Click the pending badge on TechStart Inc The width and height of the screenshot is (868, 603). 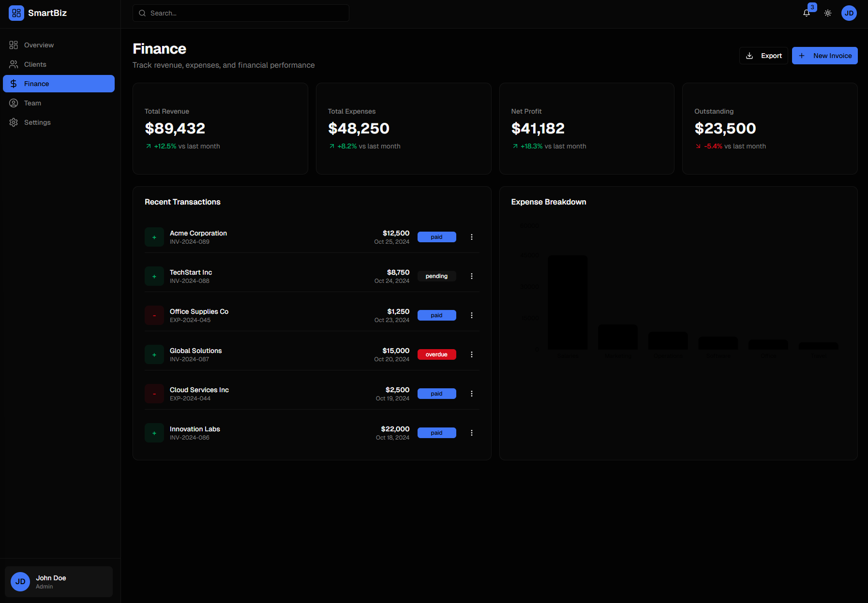(436, 276)
